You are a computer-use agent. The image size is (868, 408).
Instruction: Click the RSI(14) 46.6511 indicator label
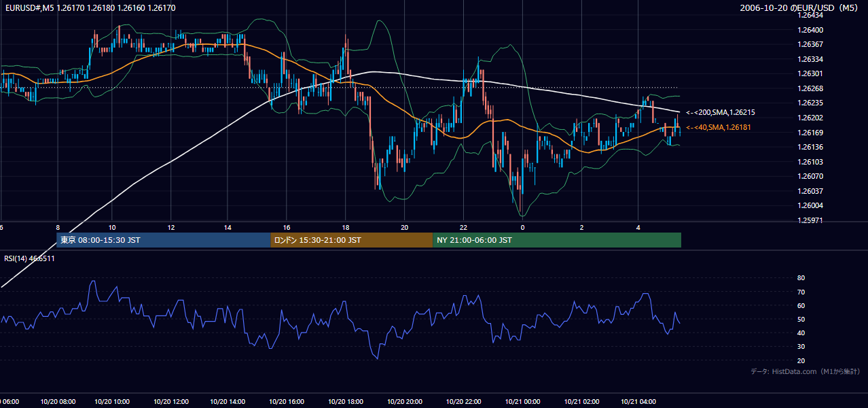click(x=29, y=258)
